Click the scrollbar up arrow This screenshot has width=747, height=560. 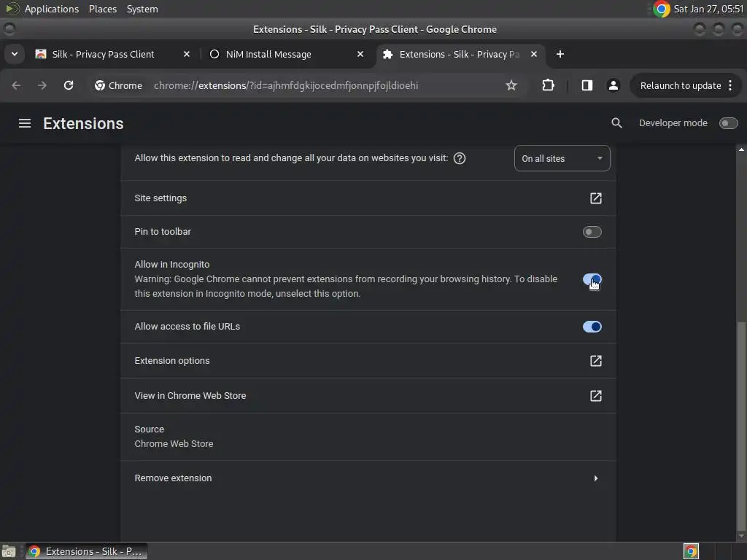[x=741, y=149]
